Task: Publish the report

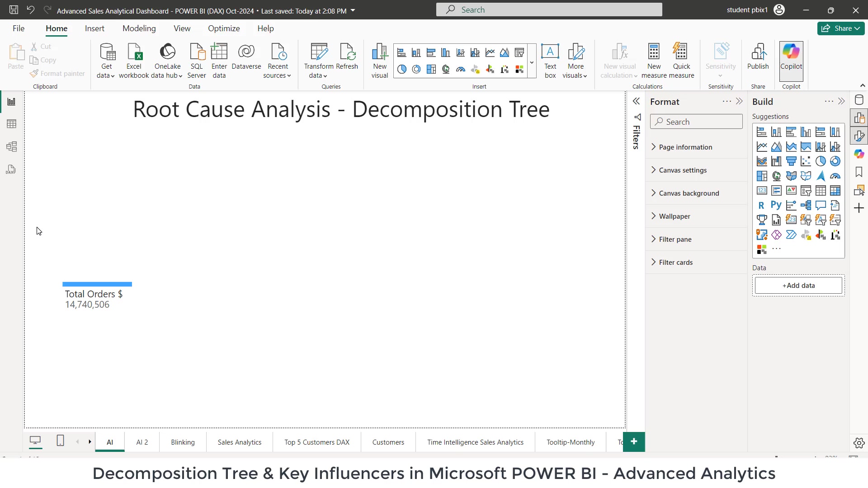Action: [758, 57]
